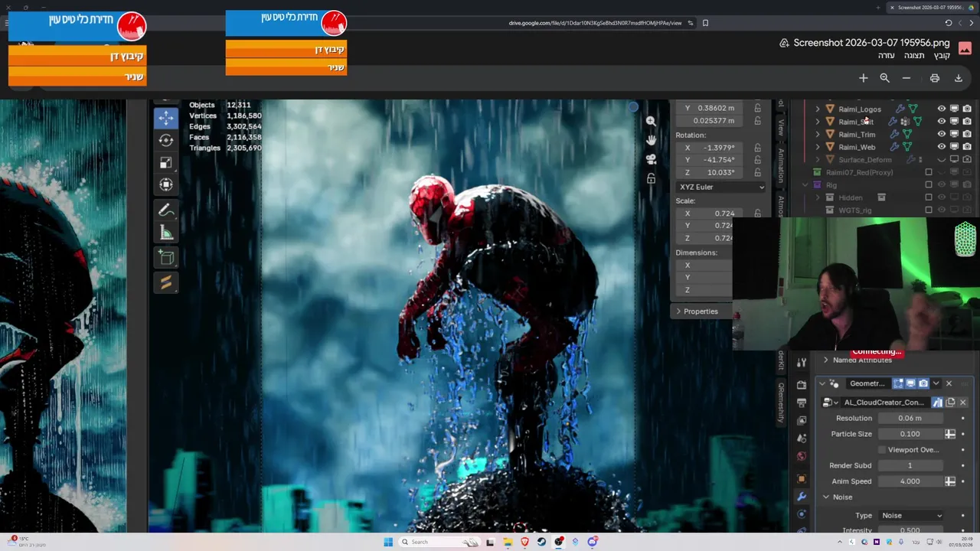Image resolution: width=980 pixels, height=551 pixels.
Task: Expand the Raimi_Suit outliner item
Action: [818, 122]
